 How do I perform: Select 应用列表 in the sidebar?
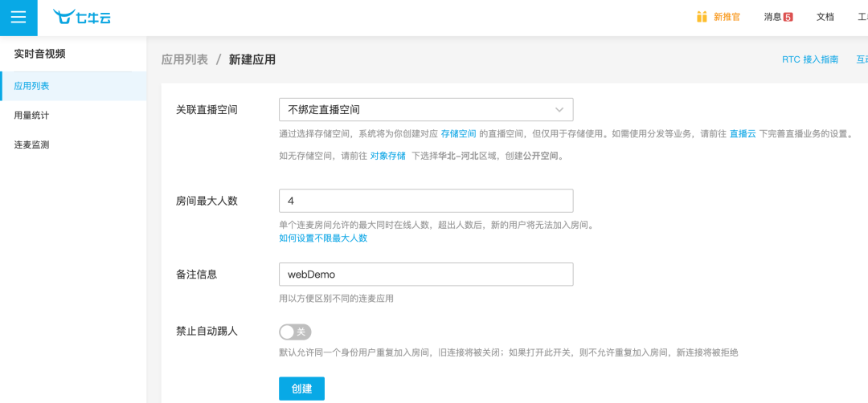click(32, 85)
